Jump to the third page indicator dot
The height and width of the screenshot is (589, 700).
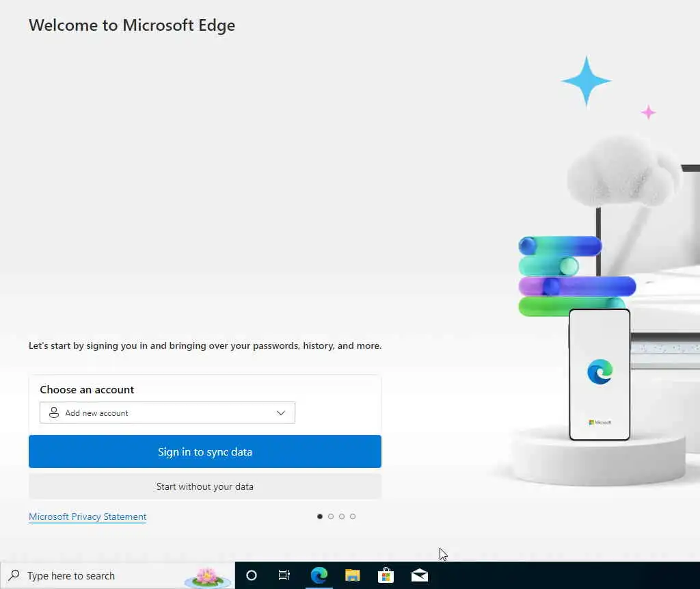point(342,516)
